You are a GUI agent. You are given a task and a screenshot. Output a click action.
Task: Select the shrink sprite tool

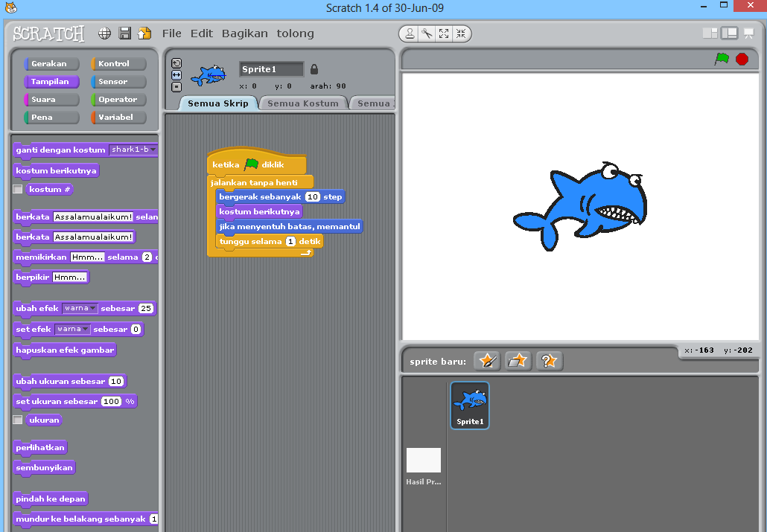point(462,33)
